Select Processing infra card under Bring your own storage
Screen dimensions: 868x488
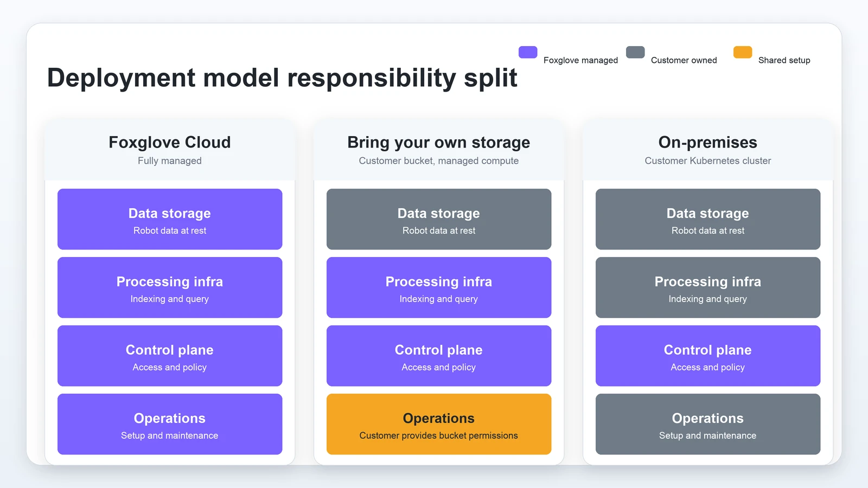(439, 287)
